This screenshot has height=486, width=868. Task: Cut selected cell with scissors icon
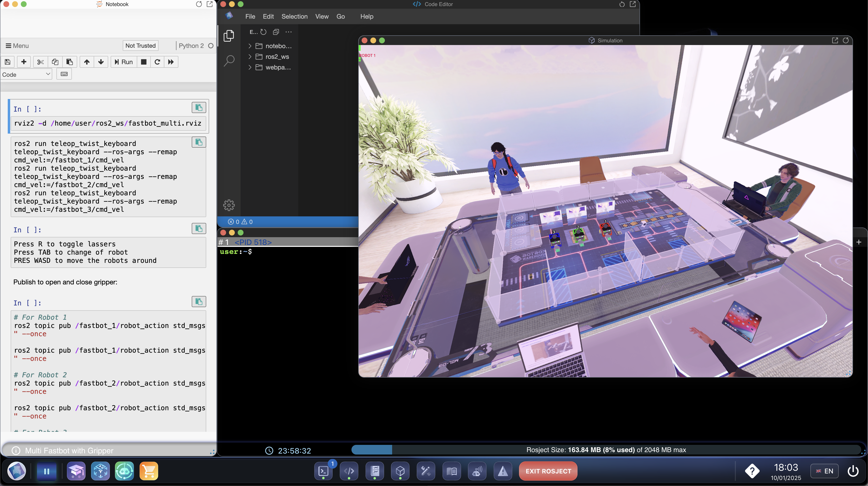click(x=40, y=62)
